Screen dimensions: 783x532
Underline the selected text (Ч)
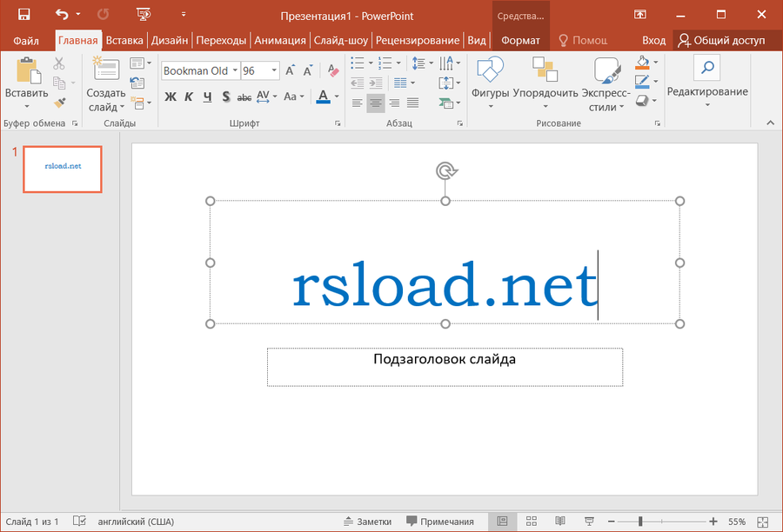pyautogui.click(x=208, y=97)
